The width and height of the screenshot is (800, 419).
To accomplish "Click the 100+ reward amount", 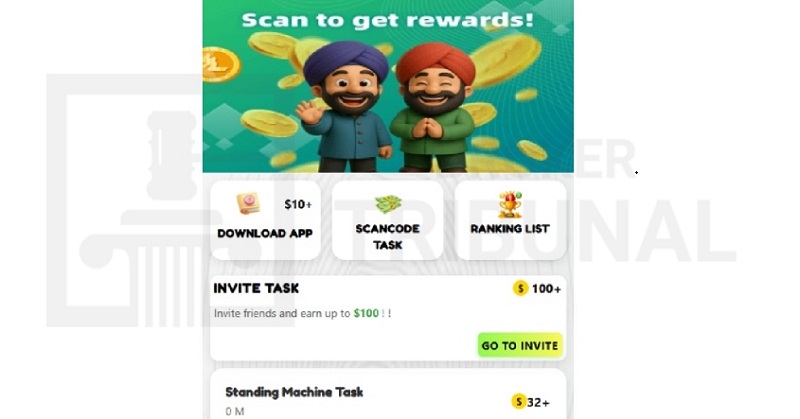I will tap(546, 289).
